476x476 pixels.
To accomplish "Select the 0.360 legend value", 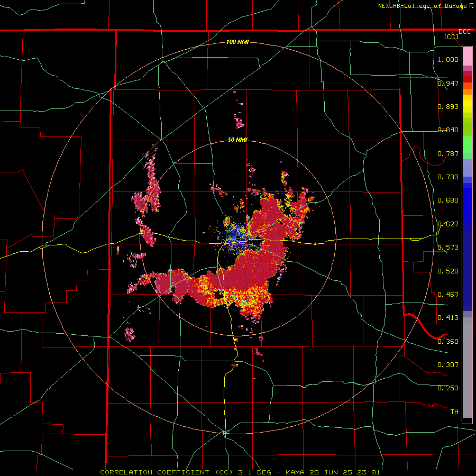I will coord(448,341).
